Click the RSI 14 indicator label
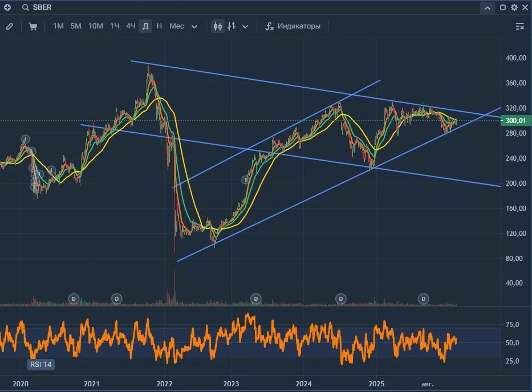 tap(40, 365)
